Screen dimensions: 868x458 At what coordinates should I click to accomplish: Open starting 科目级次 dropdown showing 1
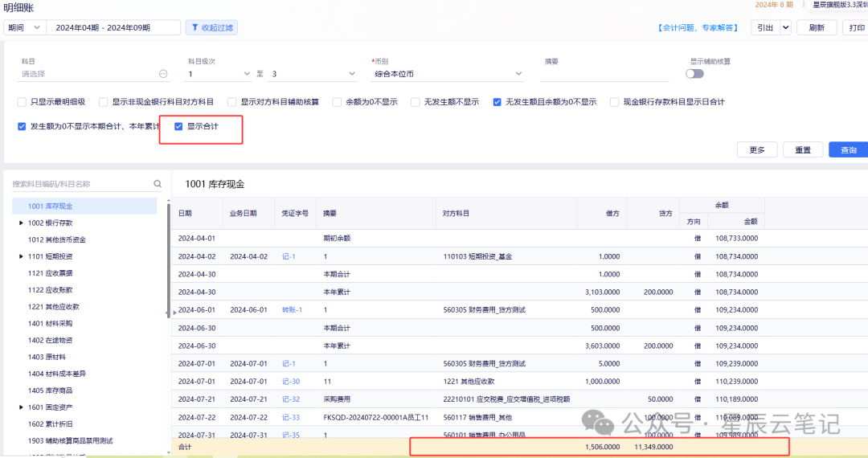point(219,74)
